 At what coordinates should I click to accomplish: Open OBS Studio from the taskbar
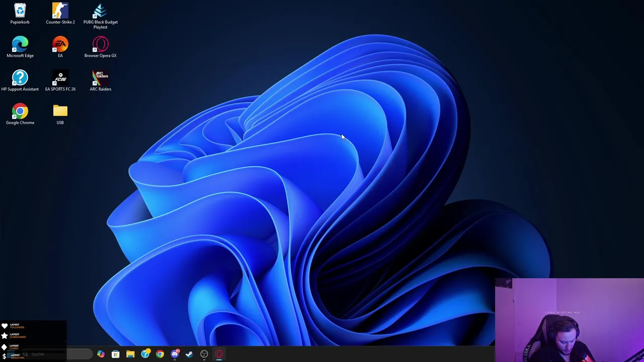point(204,354)
